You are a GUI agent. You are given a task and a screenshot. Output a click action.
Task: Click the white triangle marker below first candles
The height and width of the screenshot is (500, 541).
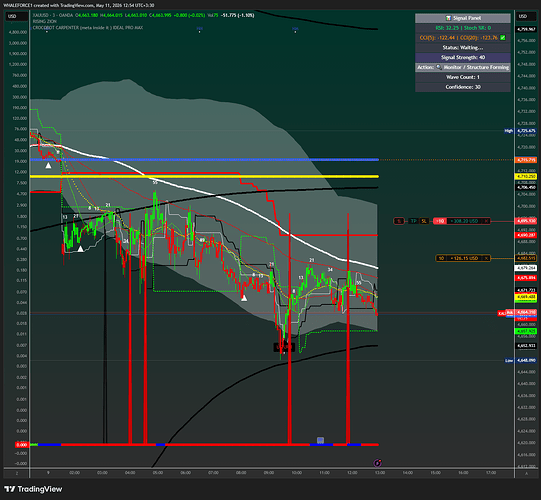click(x=48, y=166)
